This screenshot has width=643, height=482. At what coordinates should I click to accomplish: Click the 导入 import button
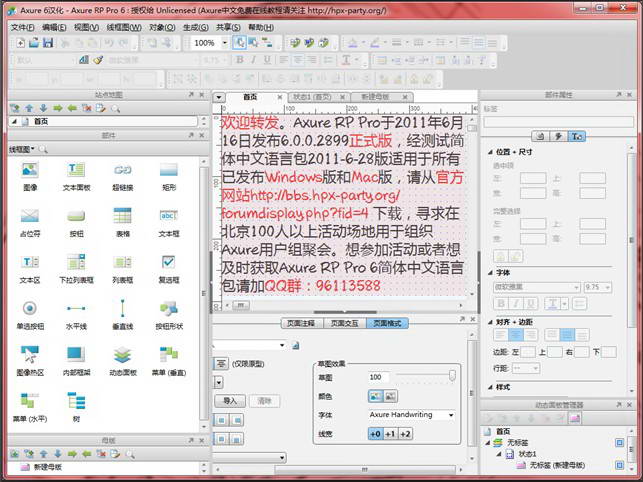230,401
